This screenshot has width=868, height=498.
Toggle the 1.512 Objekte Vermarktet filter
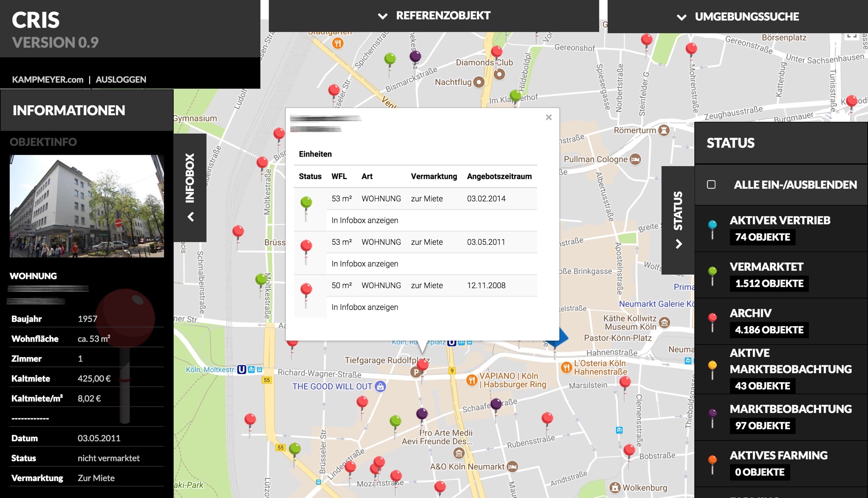tap(769, 283)
